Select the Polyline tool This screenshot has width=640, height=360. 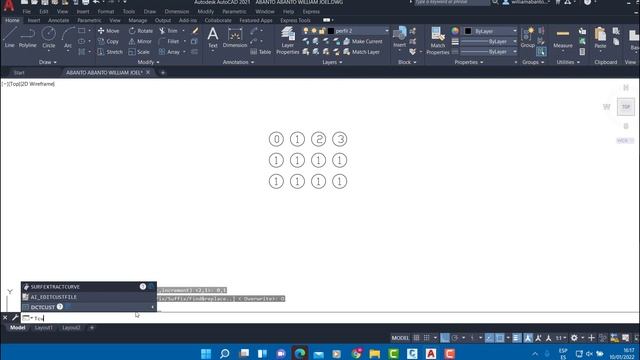coord(27,37)
